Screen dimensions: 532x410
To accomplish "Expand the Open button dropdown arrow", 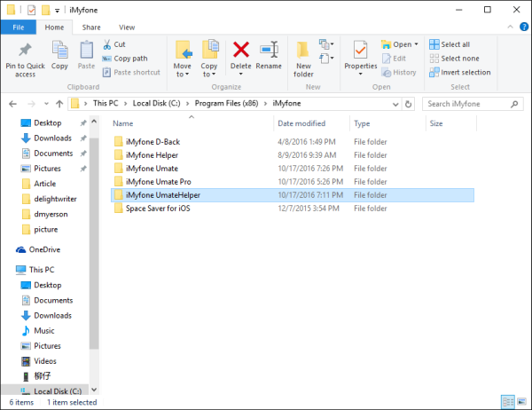I will click(417, 44).
